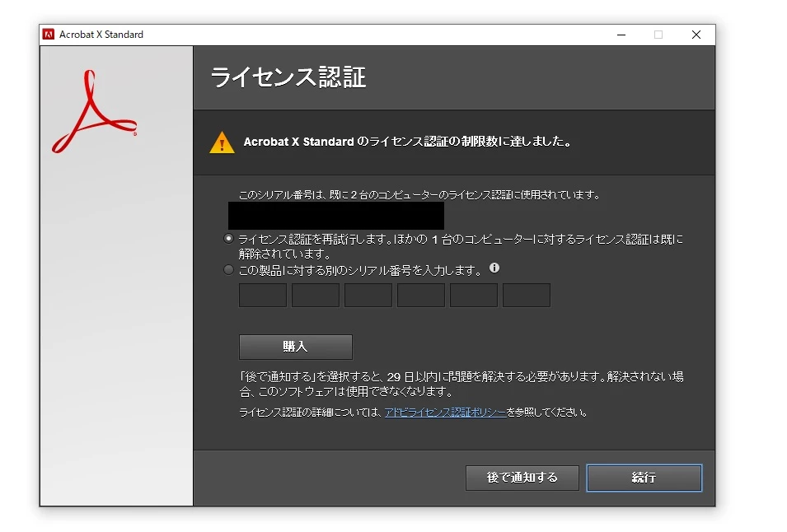Click the 29-day notice text
This screenshot has width=787, height=532.
tap(461, 384)
